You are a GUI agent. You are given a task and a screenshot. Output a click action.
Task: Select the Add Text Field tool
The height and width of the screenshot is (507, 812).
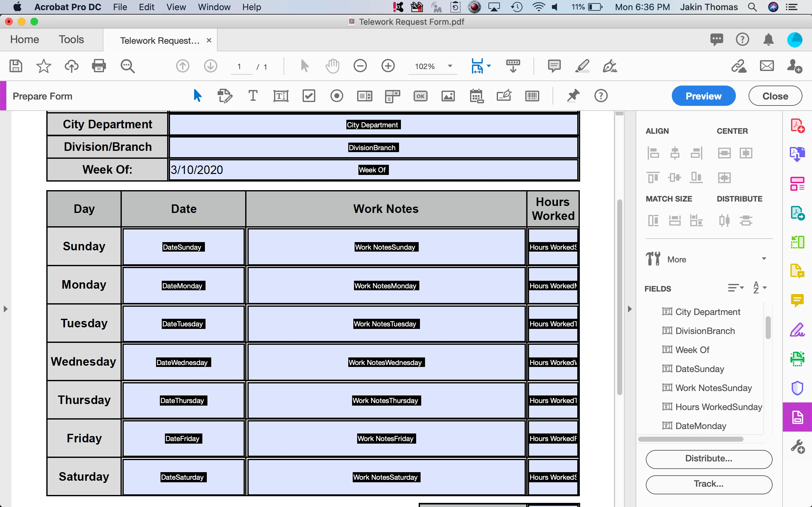pos(280,96)
